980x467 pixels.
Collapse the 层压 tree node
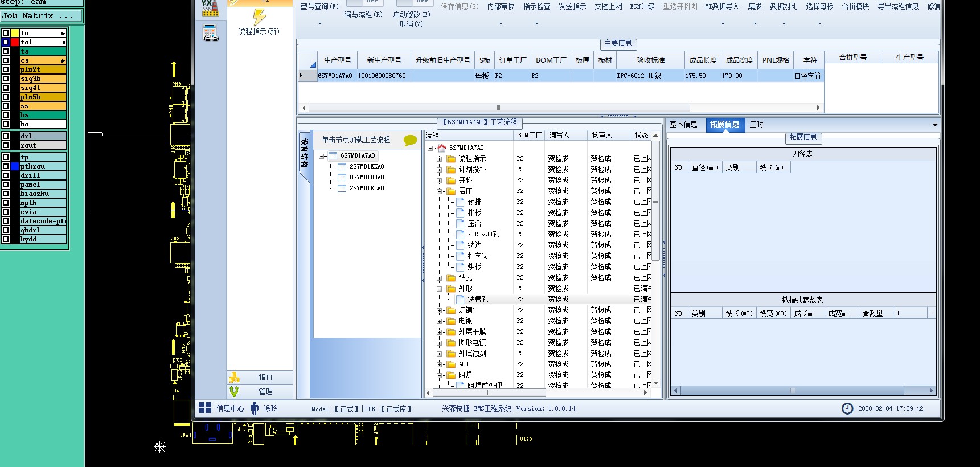pyautogui.click(x=440, y=191)
